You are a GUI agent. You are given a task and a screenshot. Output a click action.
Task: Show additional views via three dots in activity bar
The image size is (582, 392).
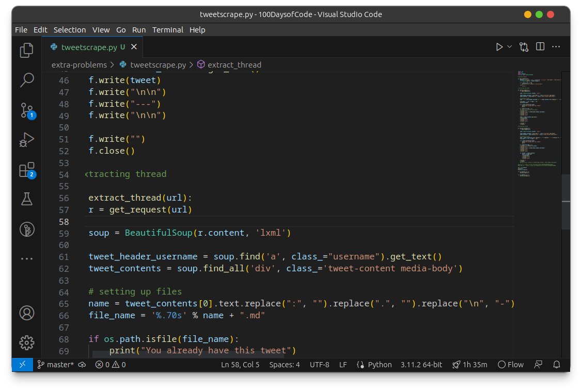pos(26,258)
